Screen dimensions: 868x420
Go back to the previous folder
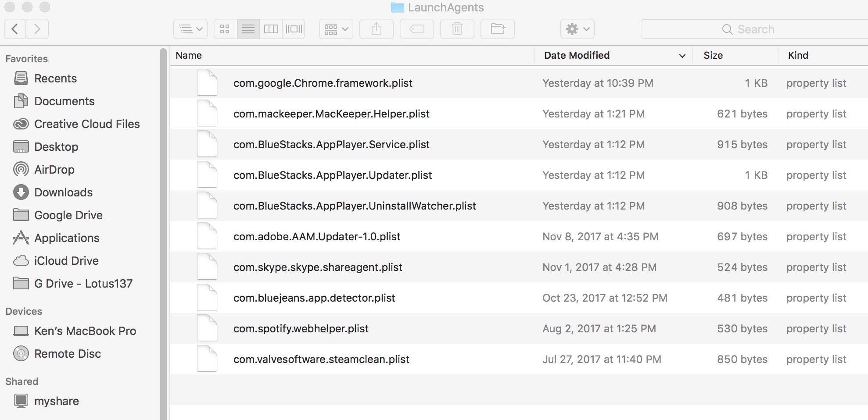pyautogui.click(x=15, y=29)
